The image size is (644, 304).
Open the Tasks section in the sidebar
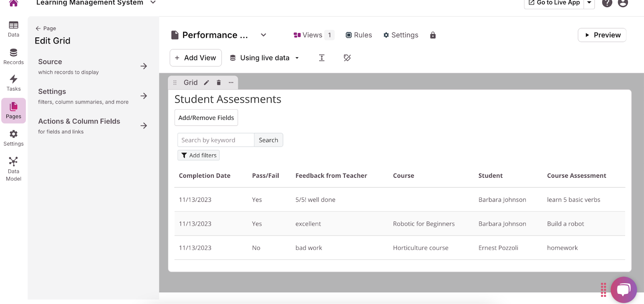click(x=13, y=83)
